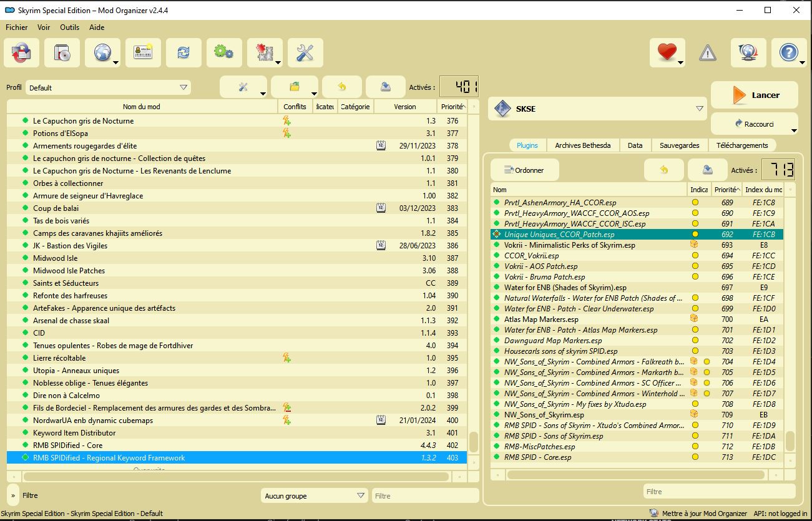The width and height of the screenshot is (812, 521).
Task: Click plugins restore backup yellow arrow icon
Action: pos(664,170)
